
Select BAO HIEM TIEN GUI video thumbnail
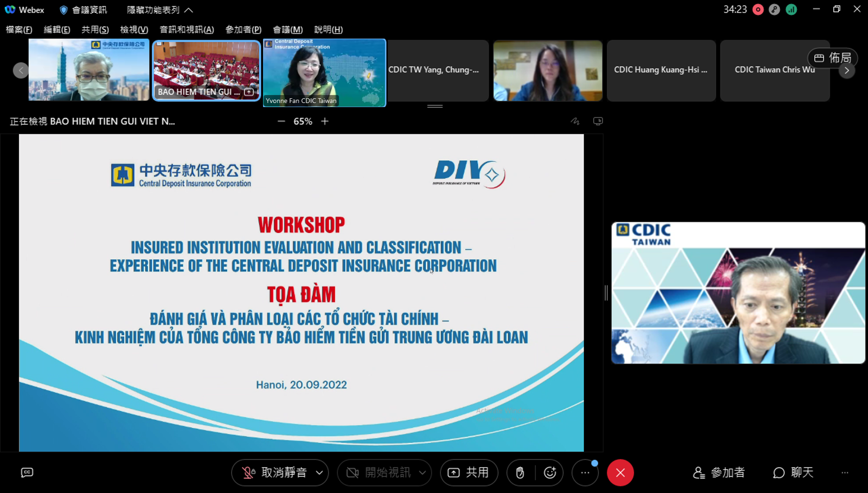(x=206, y=70)
